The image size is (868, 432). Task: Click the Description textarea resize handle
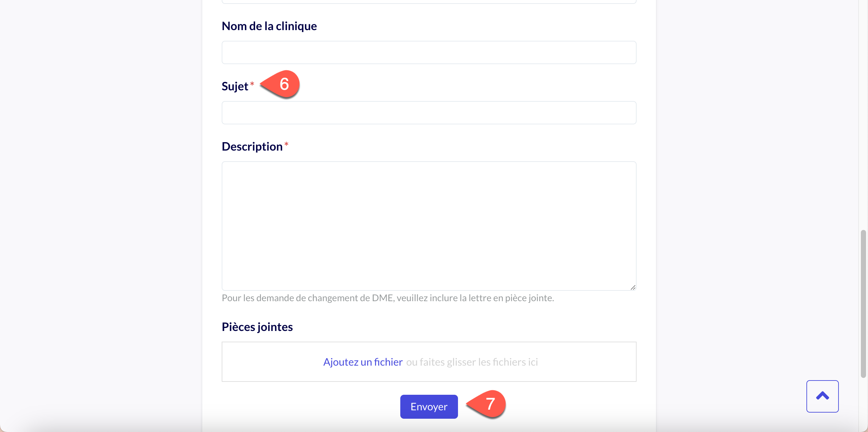(x=633, y=287)
